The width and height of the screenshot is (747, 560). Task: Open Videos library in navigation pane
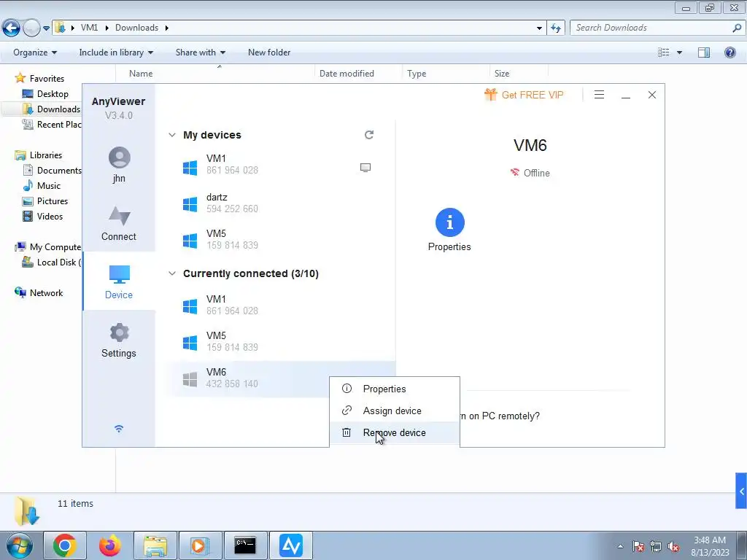(x=42, y=216)
